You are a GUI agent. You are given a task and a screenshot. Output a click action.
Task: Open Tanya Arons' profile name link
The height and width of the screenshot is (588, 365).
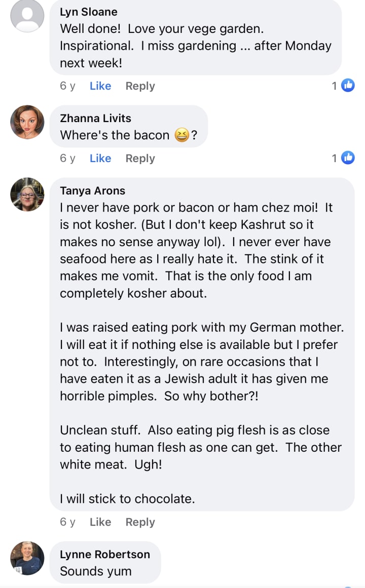[x=92, y=190]
